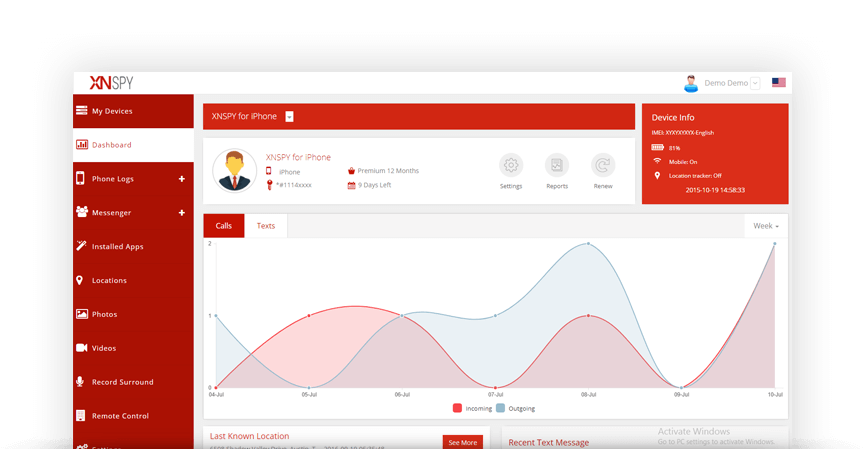Click the US flag language icon
Viewport: 864px width, 449px height.
(779, 82)
